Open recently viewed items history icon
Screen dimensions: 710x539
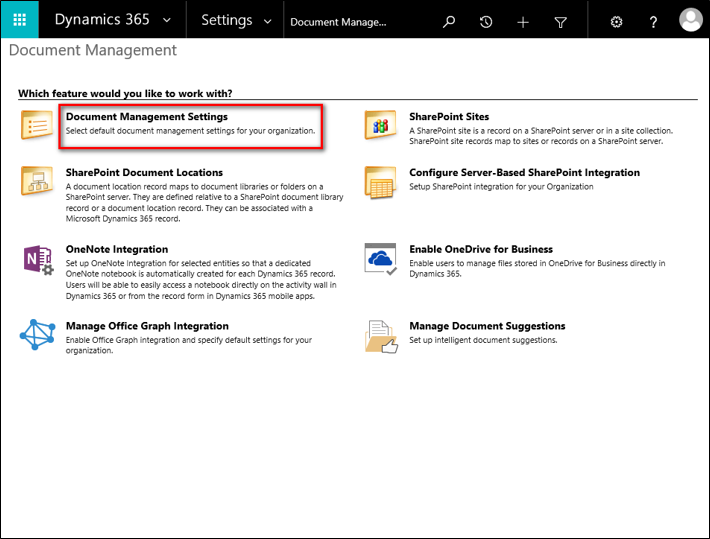pyautogui.click(x=486, y=21)
